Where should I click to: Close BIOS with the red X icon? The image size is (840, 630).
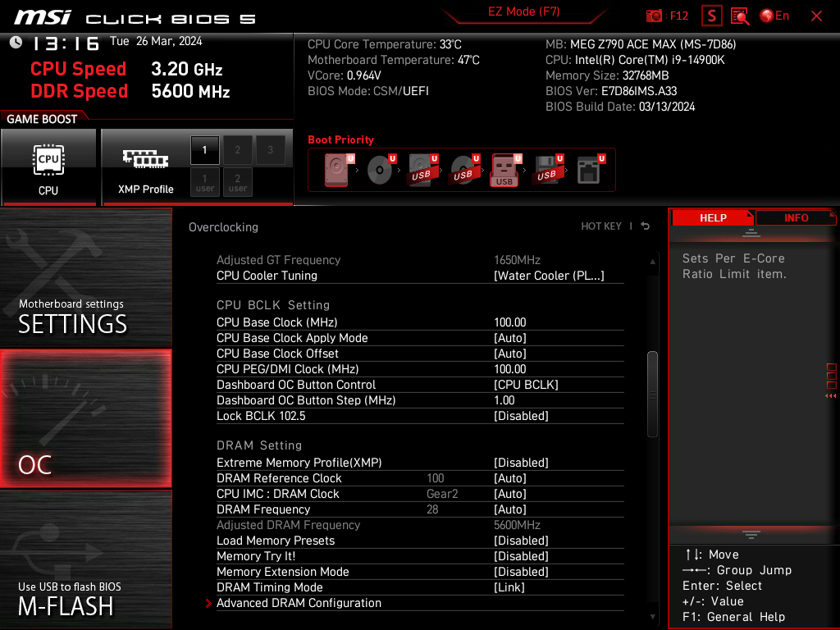816,16
